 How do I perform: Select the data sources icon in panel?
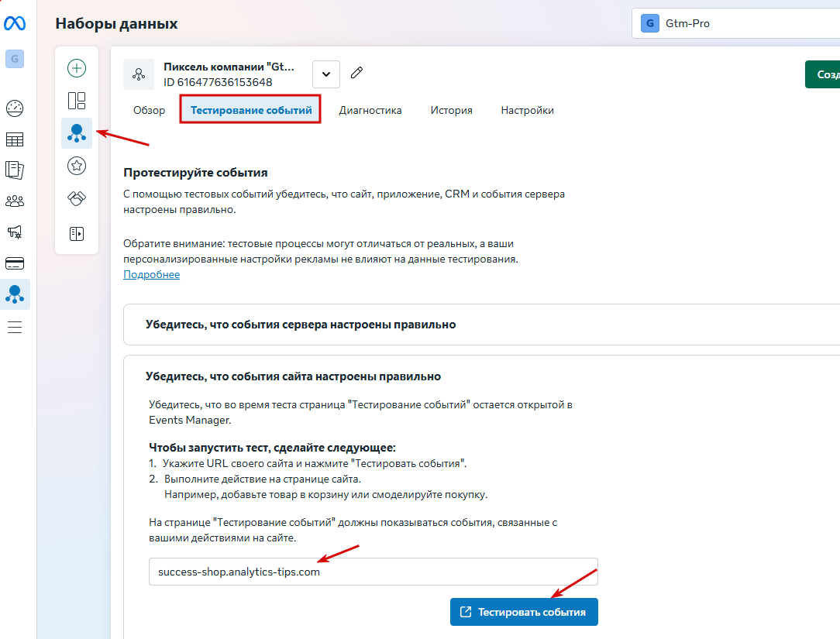point(77,133)
